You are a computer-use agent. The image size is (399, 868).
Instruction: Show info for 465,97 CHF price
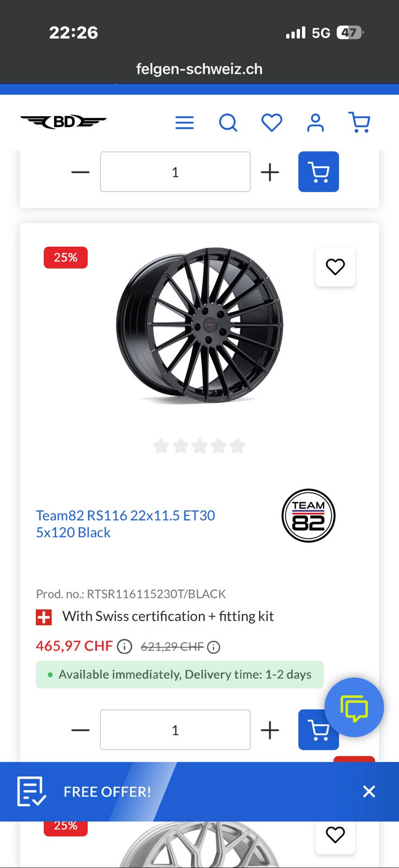point(125,647)
